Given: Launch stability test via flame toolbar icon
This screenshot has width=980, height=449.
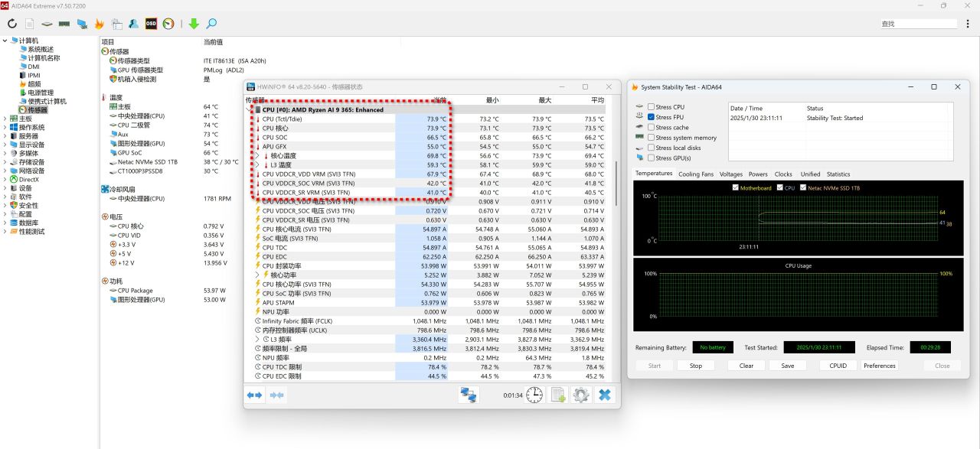Looking at the screenshot, I should pos(99,24).
